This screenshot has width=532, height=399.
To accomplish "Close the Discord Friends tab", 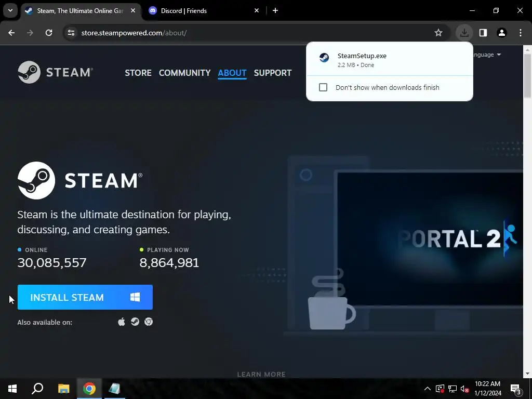I will tap(257, 10).
